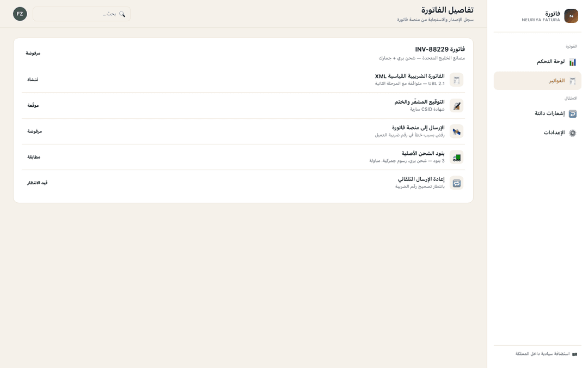This screenshot has width=588, height=368.
Task: Open the FZ user avatar
Action: point(20,14)
